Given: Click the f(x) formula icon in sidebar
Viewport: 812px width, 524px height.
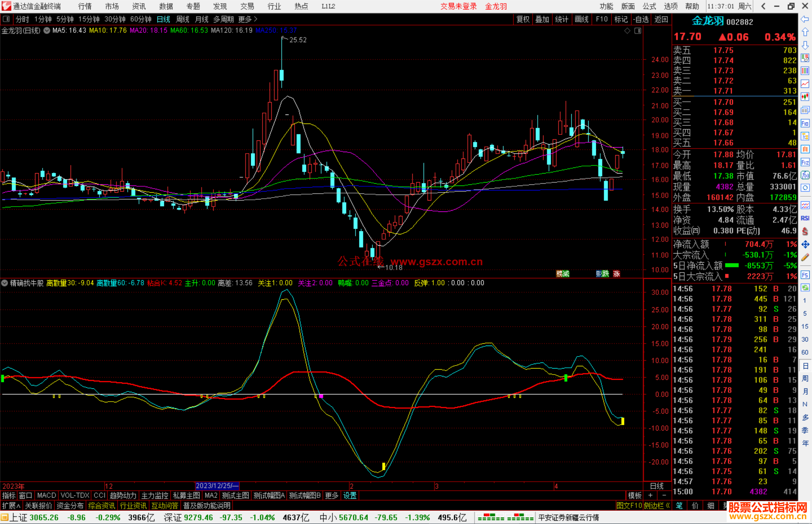Looking at the screenshot, I should pos(805,175).
